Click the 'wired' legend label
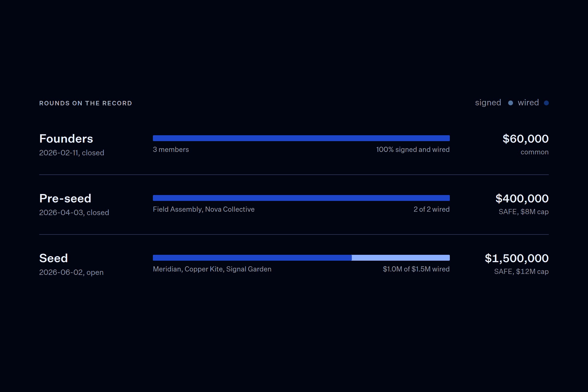The height and width of the screenshot is (392, 588). [x=528, y=102]
